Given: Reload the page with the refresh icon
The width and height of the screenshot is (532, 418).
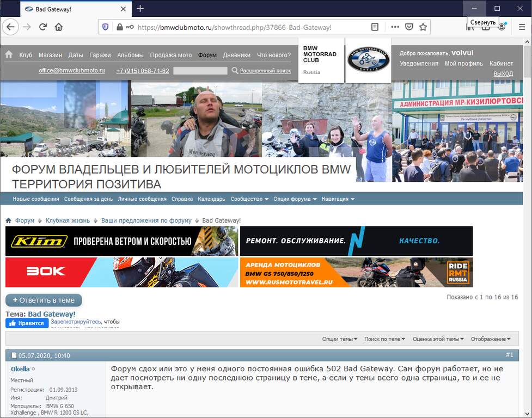Looking at the screenshot, I should (x=42, y=27).
